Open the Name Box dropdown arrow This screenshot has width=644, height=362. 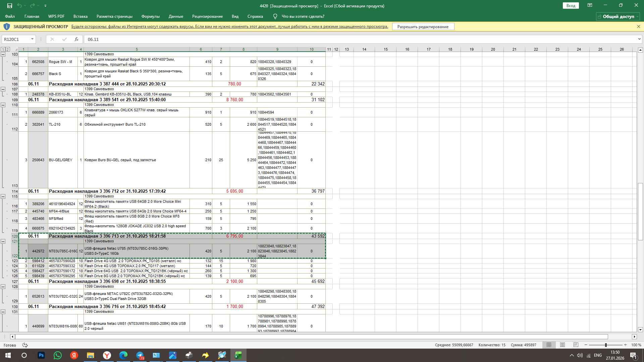[x=32, y=39]
